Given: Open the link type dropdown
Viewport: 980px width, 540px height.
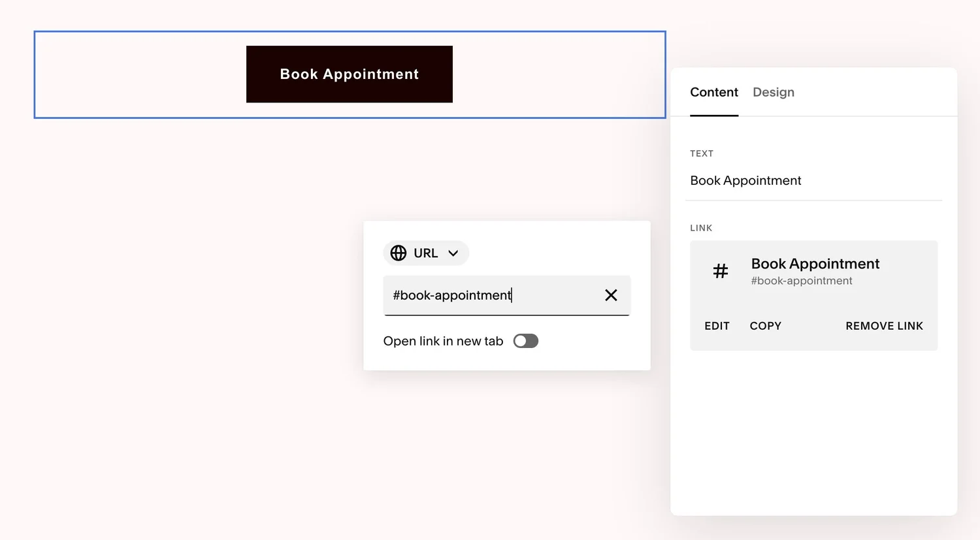Looking at the screenshot, I should coord(425,253).
